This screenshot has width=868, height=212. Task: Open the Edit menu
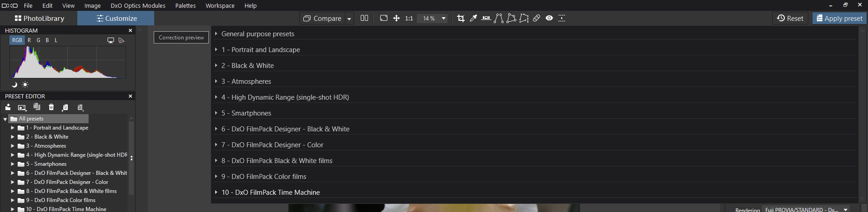click(x=47, y=5)
